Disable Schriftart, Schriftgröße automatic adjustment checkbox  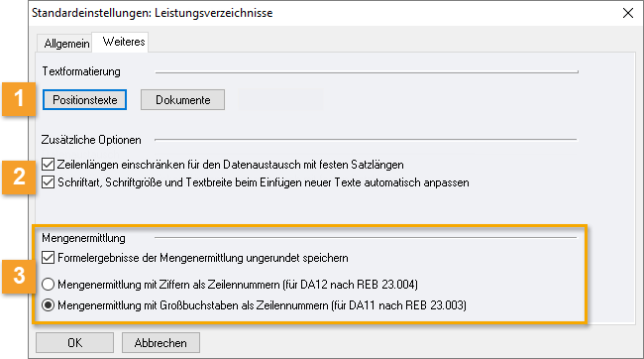point(49,182)
